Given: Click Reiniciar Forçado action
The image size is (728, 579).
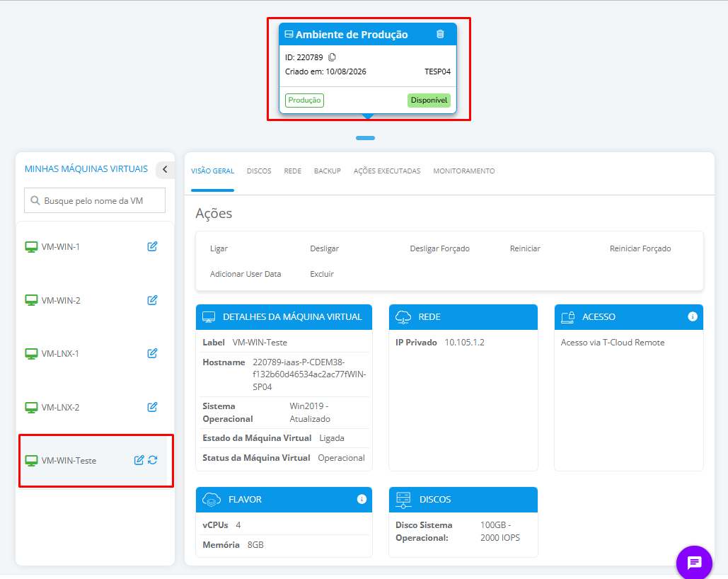Looking at the screenshot, I should click(640, 248).
